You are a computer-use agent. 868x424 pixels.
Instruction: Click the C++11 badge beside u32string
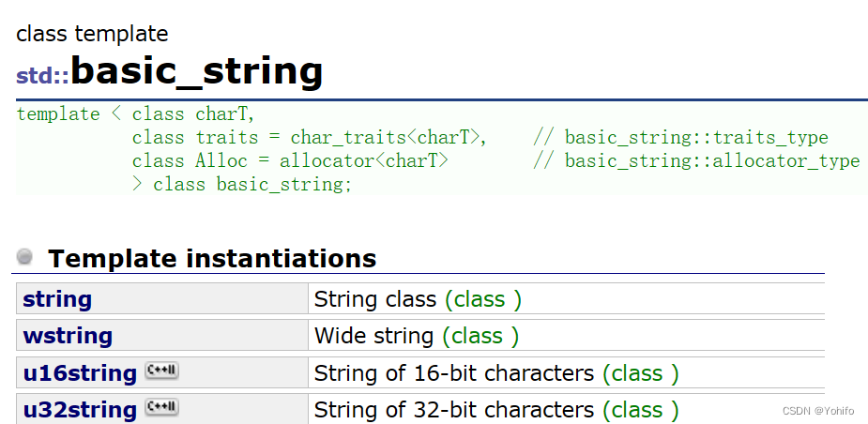(161, 408)
